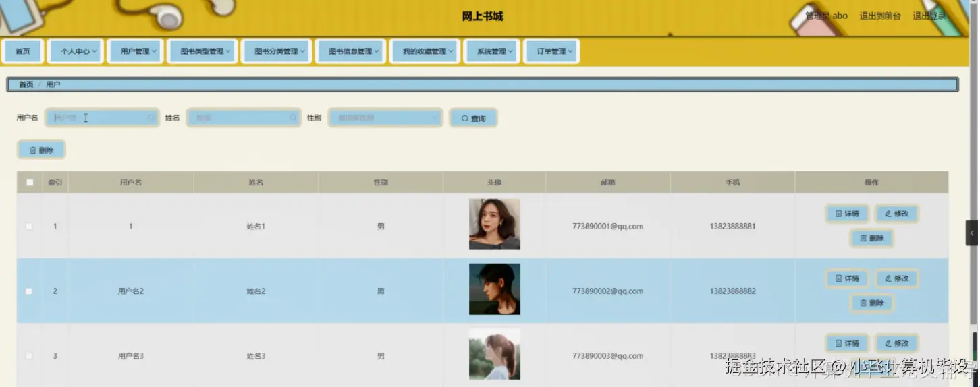
Task: Click 修改 button for row 用户名3
Action: click(897, 343)
